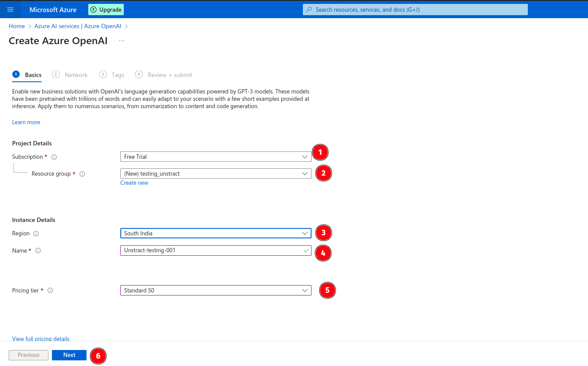Open the Subscription dropdown showing Free Trial
588x366 pixels.
215,157
